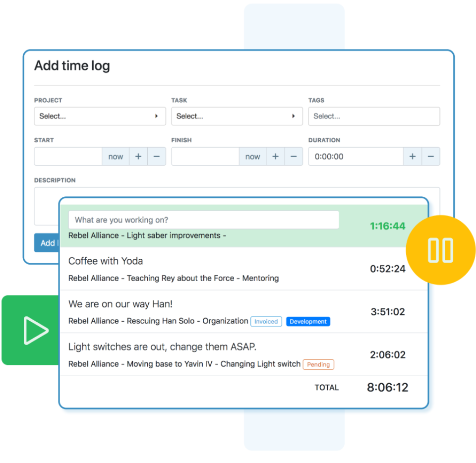The image size is (476, 463).
Task: Click the 'Add time log' heading
Action: 72,66
